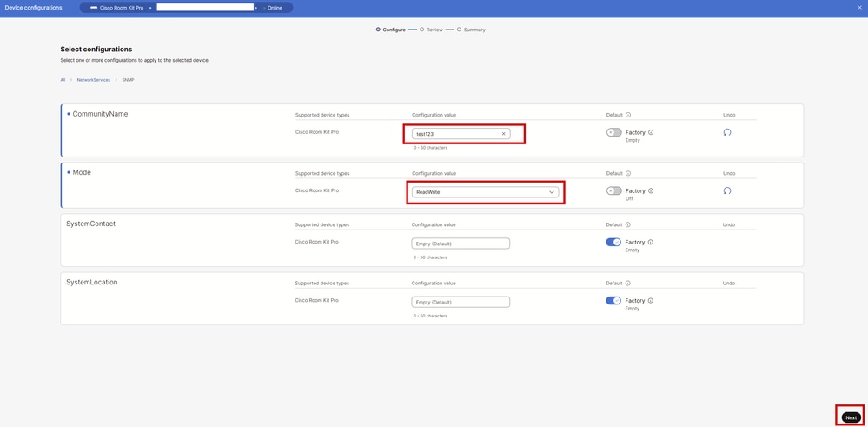Click the SystemContact setting title
Viewport: 868px width, 427px height.
90,224
